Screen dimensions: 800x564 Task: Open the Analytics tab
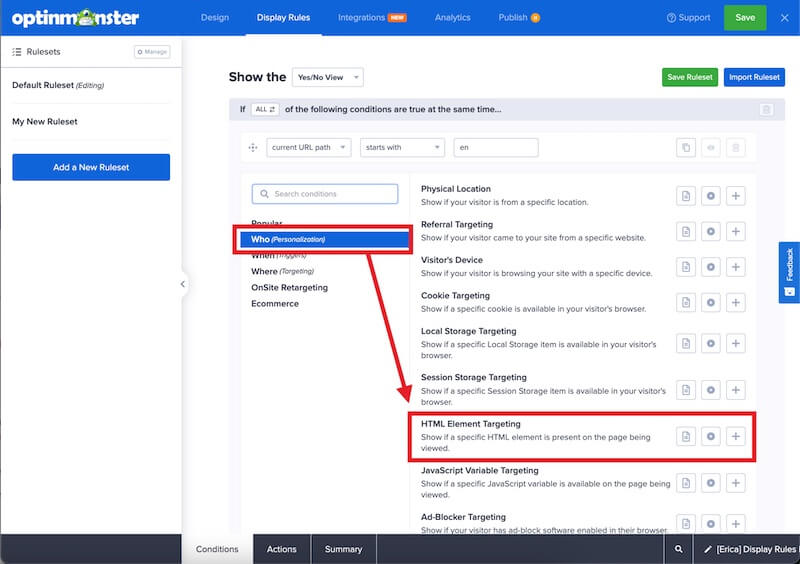453,17
